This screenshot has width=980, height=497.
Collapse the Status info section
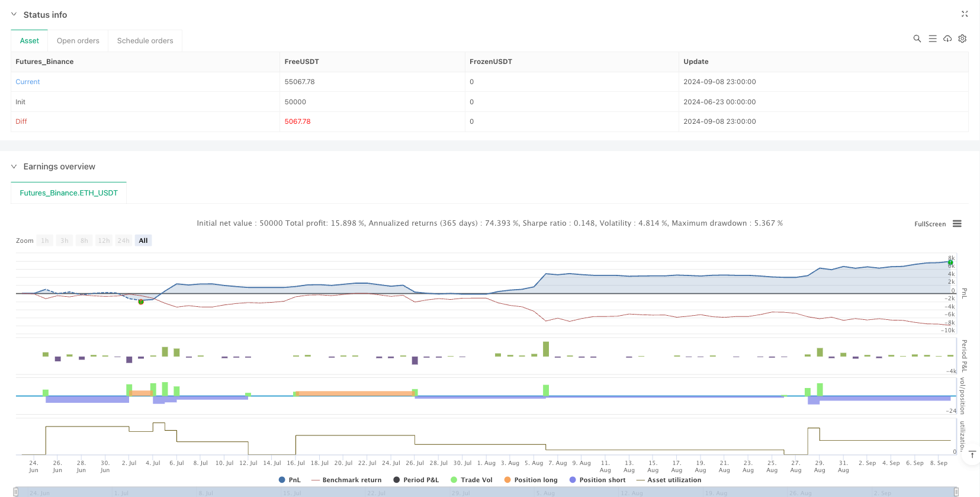(14, 14)
